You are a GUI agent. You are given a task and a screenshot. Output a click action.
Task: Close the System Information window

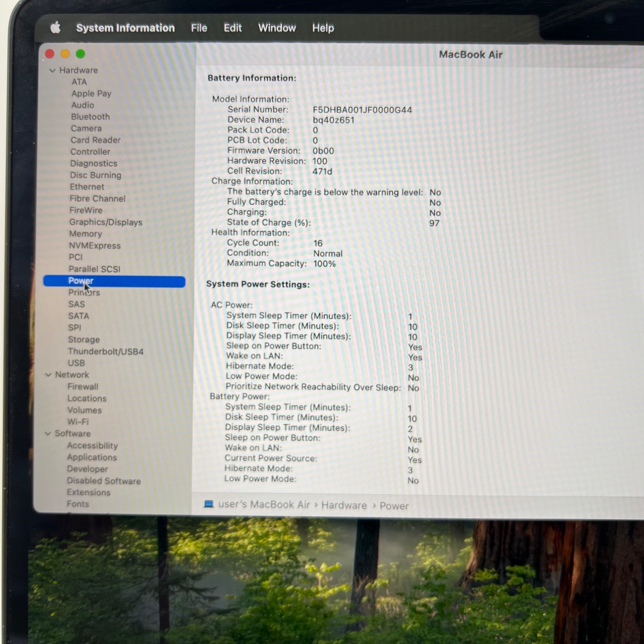(50, 54)
